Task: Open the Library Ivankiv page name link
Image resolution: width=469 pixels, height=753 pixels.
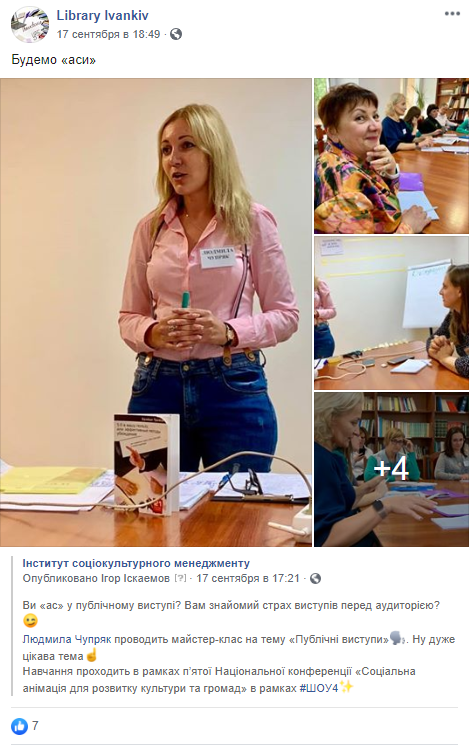Action: [103, 16]
